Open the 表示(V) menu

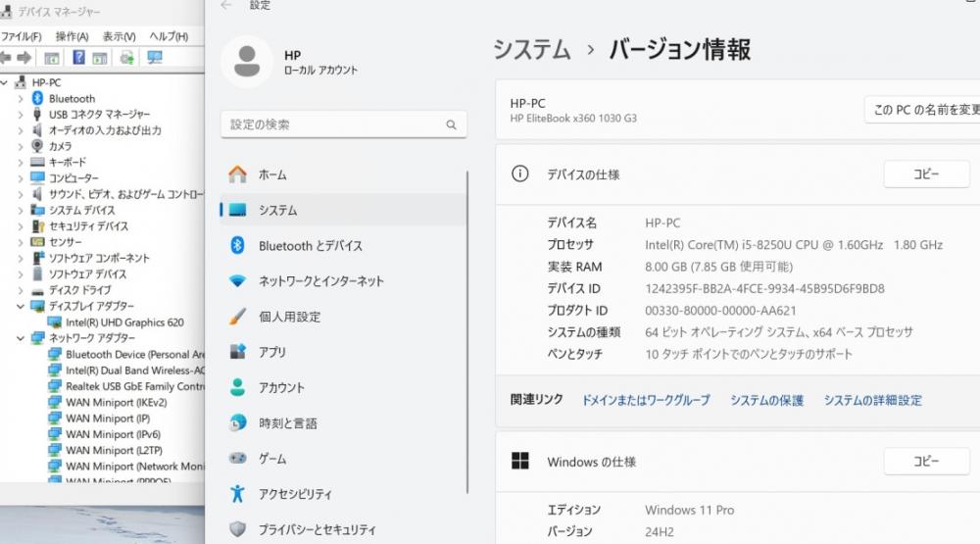[119, 36]
